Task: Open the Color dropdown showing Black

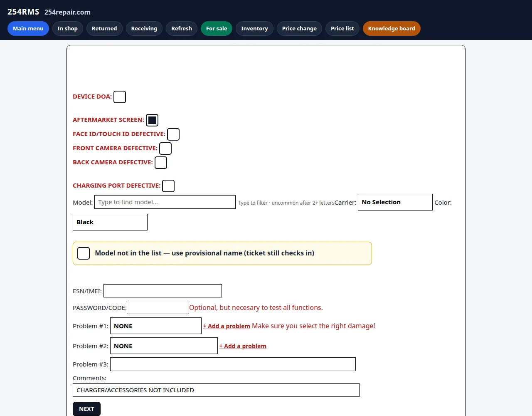Action: tap(110, 222)
